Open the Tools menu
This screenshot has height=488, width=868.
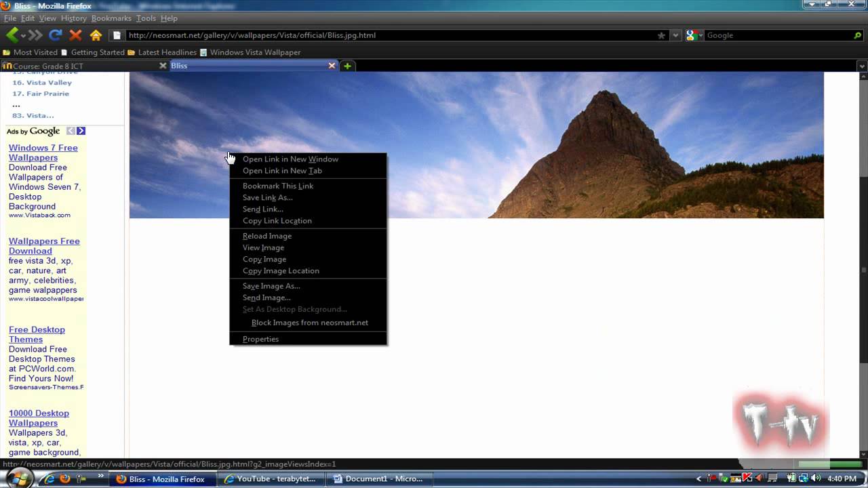pos(146,18)
